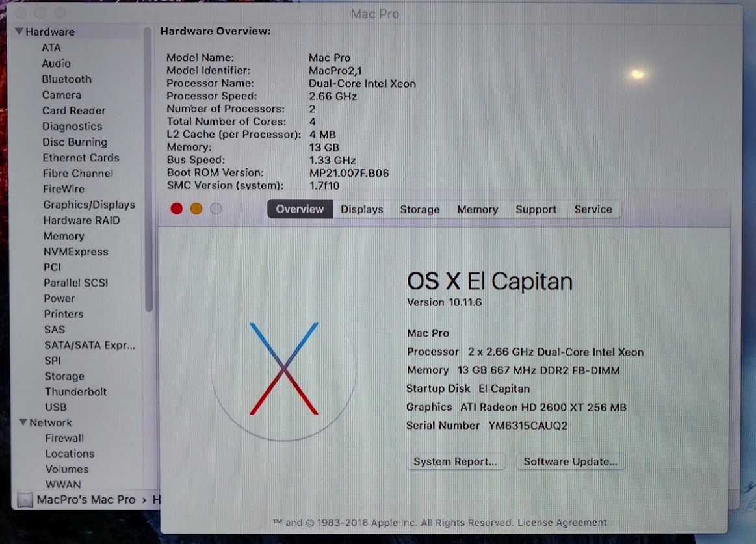756x544 pixels.
Task: Open Card Reader hardware entry
Action: 73,110
